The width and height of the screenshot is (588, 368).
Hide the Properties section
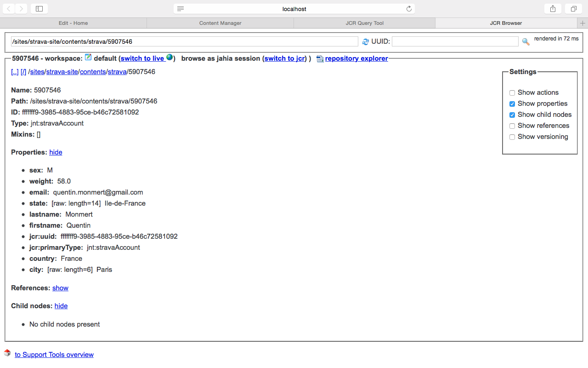point(56,152)
